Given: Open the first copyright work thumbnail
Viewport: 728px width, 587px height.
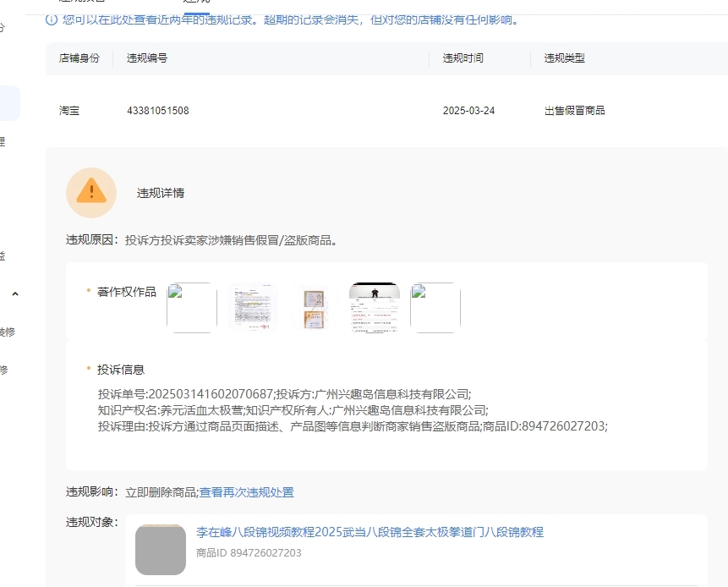Looking at the screenshot, I should (192, 308).
